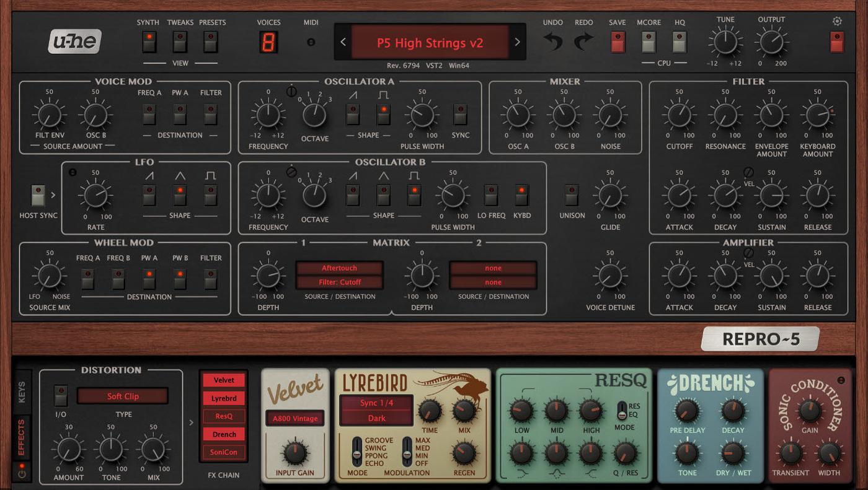
Task: Open Lyrebird Dark tone selector
Action: click(376, 418)
